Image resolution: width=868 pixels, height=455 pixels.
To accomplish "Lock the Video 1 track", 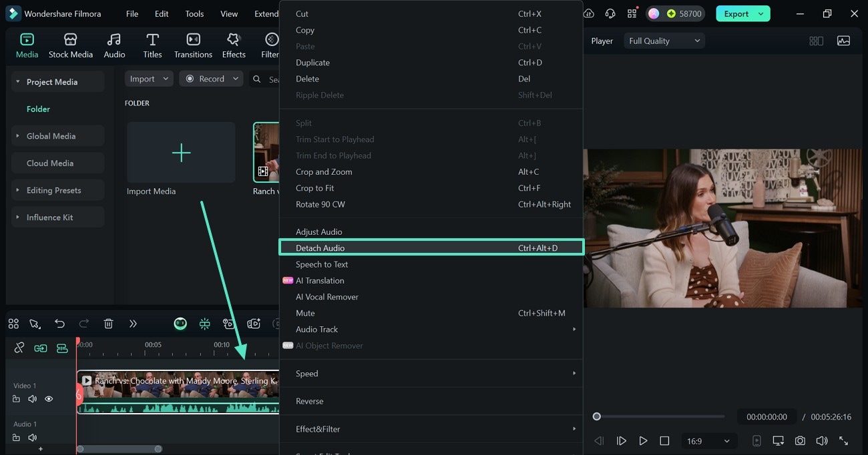I will (x=16, y=399).
